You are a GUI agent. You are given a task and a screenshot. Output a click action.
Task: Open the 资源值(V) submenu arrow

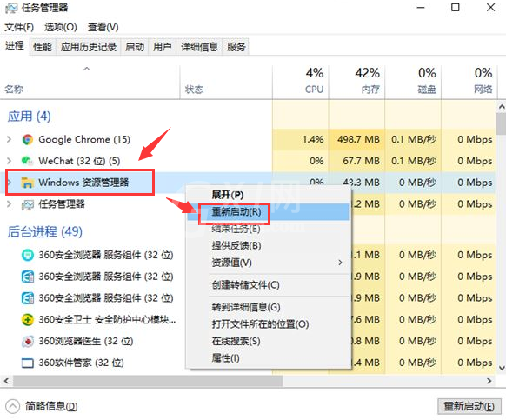[340, 263]
